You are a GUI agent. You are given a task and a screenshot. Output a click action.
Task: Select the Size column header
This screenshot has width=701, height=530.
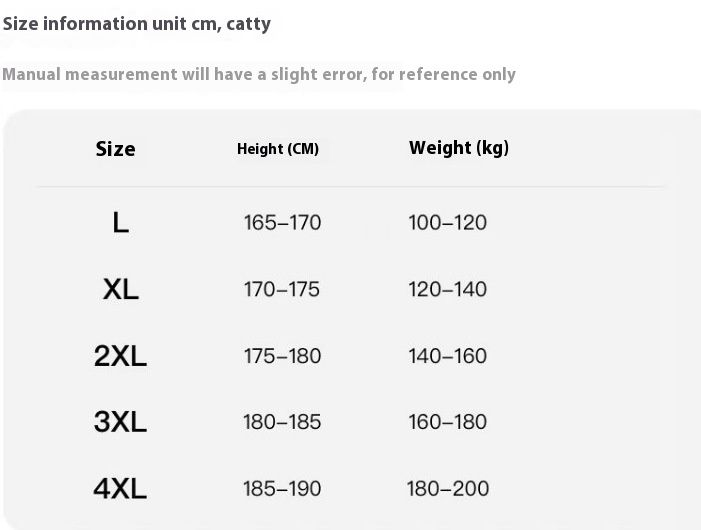pyautogui.click(x=115, y=149)
